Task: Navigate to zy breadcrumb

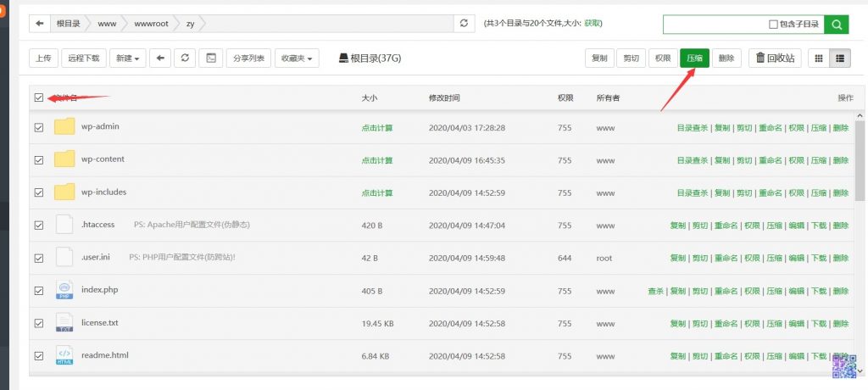Action: 191,24
